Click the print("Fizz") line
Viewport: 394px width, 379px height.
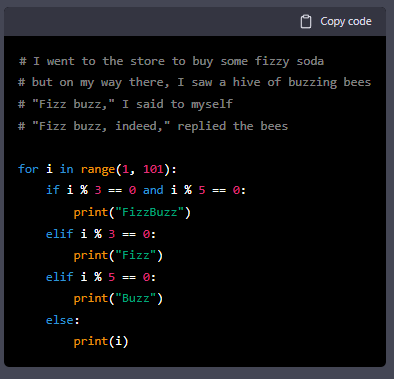click(x=118, y=256)
